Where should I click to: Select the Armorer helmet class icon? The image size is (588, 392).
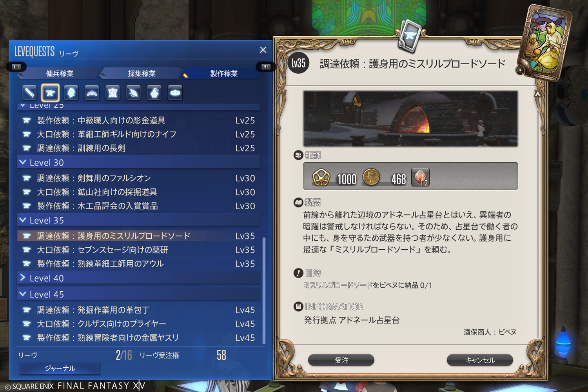(x=71, y=93)
